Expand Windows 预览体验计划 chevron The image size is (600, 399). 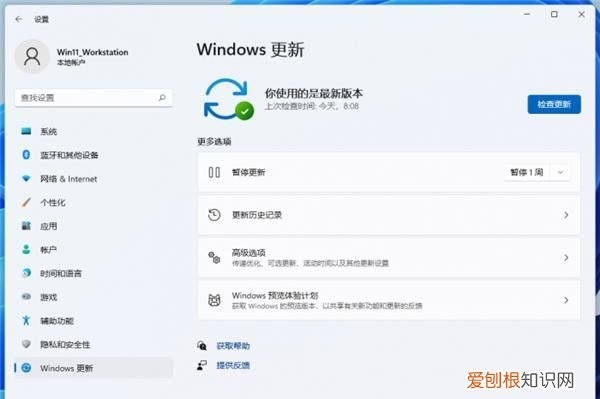point(566,300)
